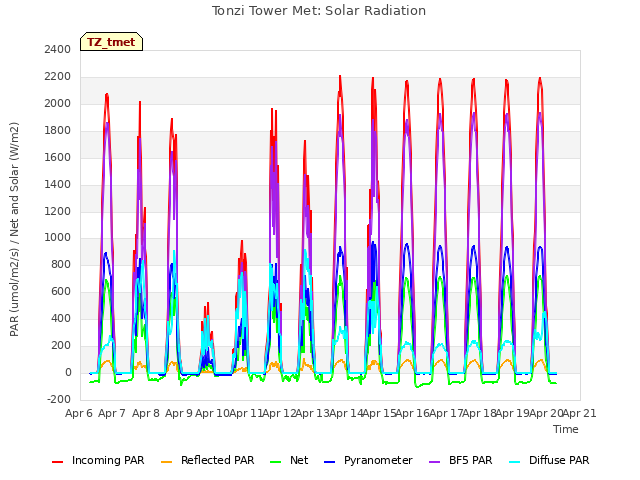640x480 pixels.
Task: Click the Pyranometer legend label
Action: (378, 460)
